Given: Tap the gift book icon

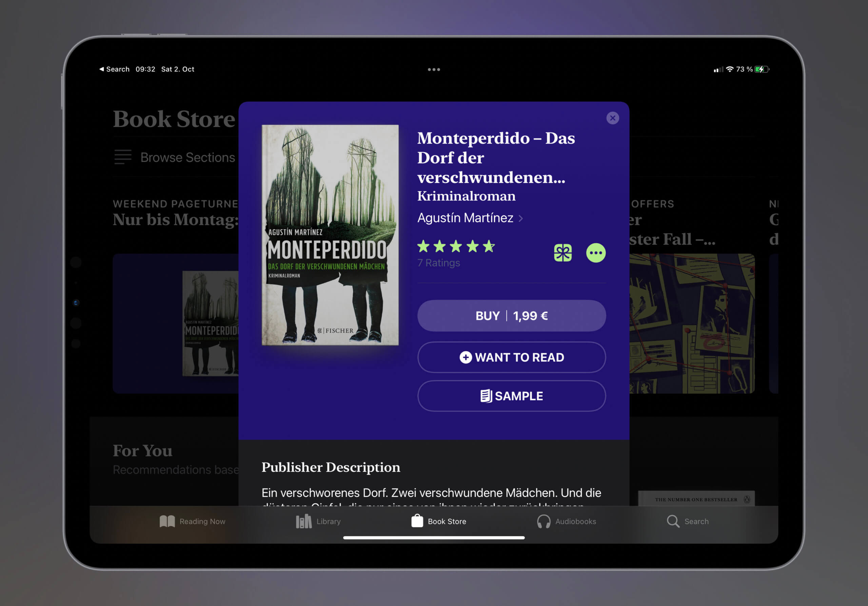Looking at the screenshot, I should 563,253.
